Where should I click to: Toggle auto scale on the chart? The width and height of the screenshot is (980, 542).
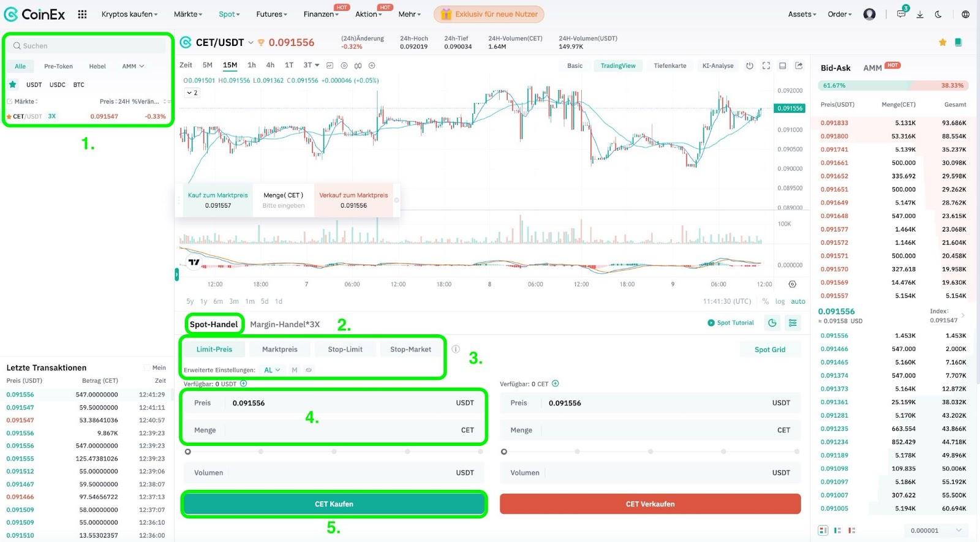click(798, 301)
